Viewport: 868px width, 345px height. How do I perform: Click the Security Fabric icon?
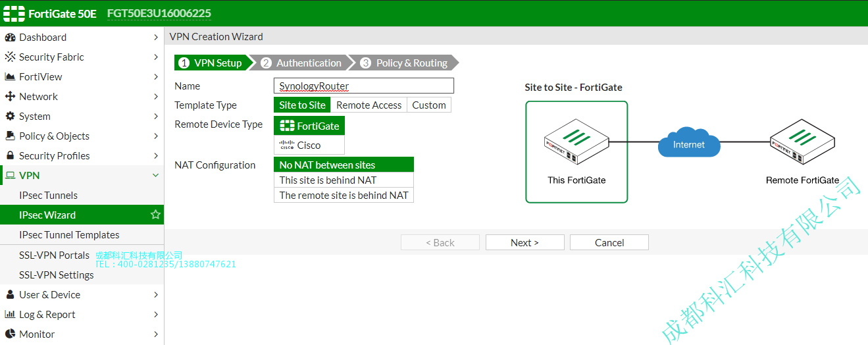(x=10, y=57)
